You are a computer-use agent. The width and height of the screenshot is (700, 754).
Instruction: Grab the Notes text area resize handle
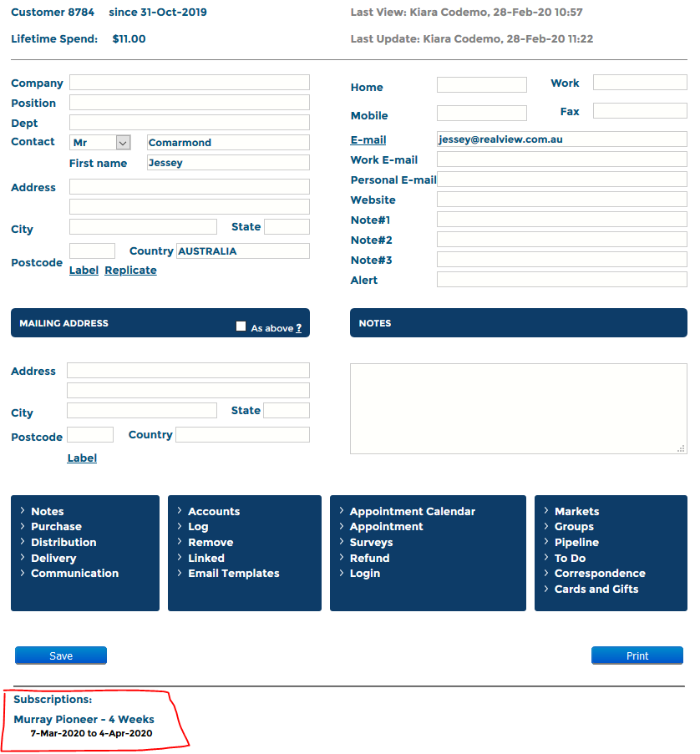(681, 448)
